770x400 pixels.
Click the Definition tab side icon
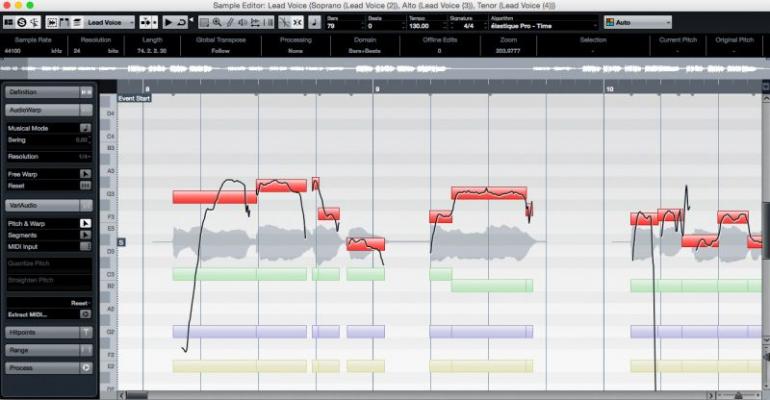86,92
